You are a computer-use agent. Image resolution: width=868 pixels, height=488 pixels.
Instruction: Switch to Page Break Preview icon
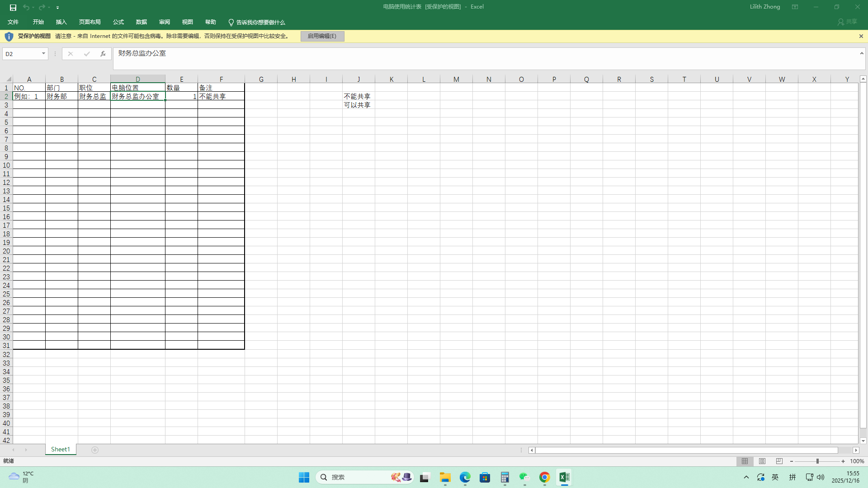tap(779, 461)
